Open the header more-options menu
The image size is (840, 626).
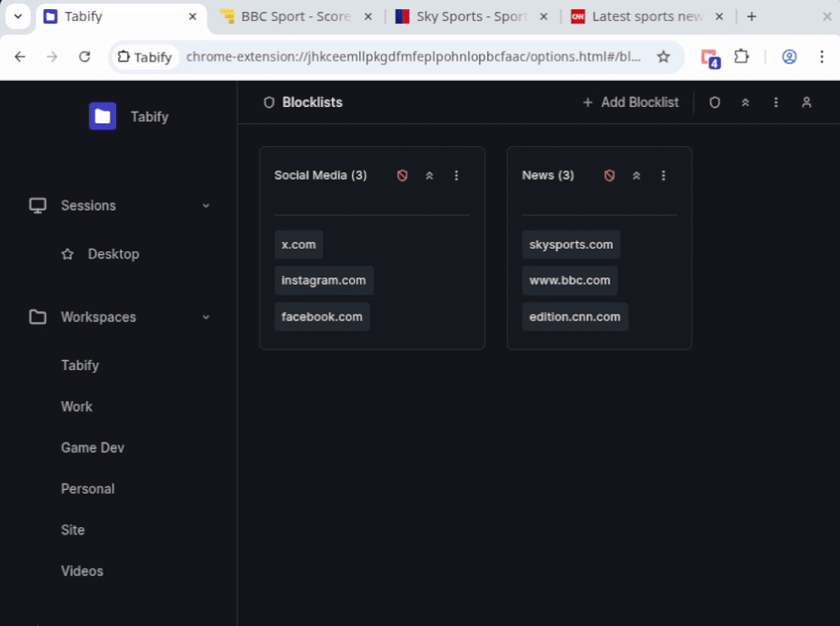click(x=776, y=103)
